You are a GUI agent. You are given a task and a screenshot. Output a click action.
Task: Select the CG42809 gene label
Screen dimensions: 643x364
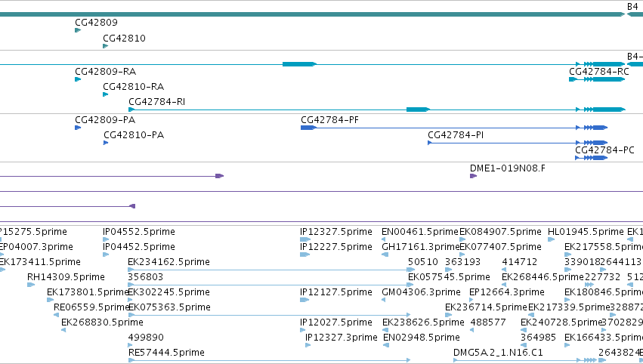click(96, 22)
